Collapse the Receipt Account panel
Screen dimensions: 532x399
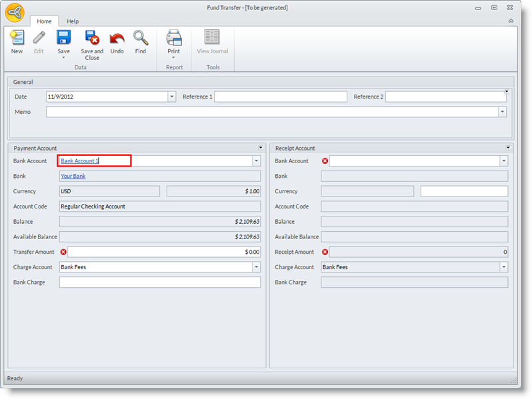click(x=508, y=147)
